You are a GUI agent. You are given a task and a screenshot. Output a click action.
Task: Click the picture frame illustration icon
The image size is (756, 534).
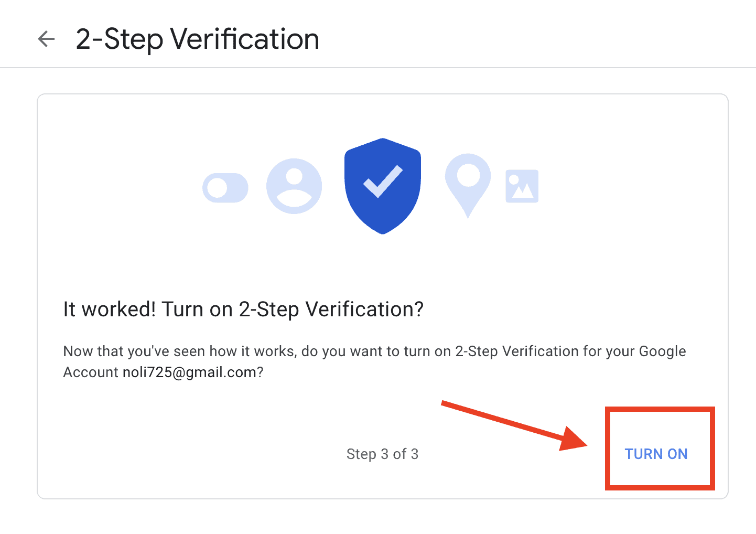(x=522, y=186)
